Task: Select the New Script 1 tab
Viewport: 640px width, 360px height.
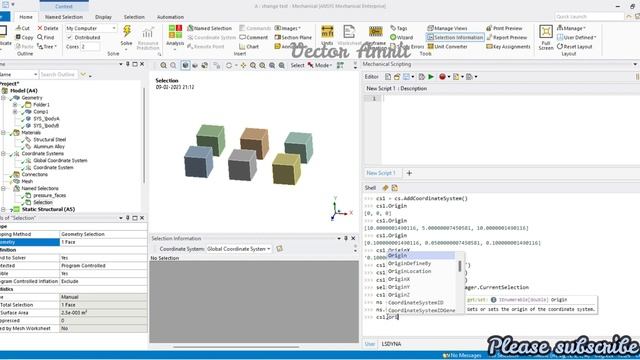Action: coord(381,173)
